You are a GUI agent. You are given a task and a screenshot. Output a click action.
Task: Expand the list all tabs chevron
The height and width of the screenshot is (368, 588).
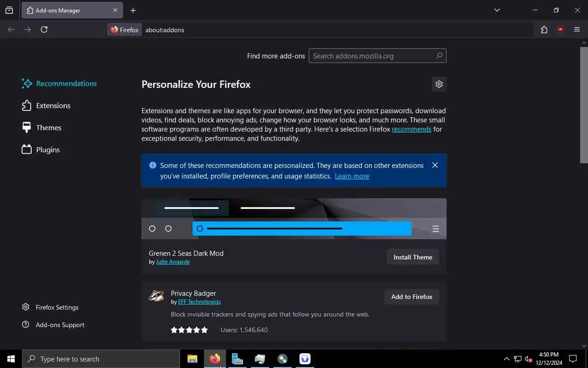(x=497, y=10)
